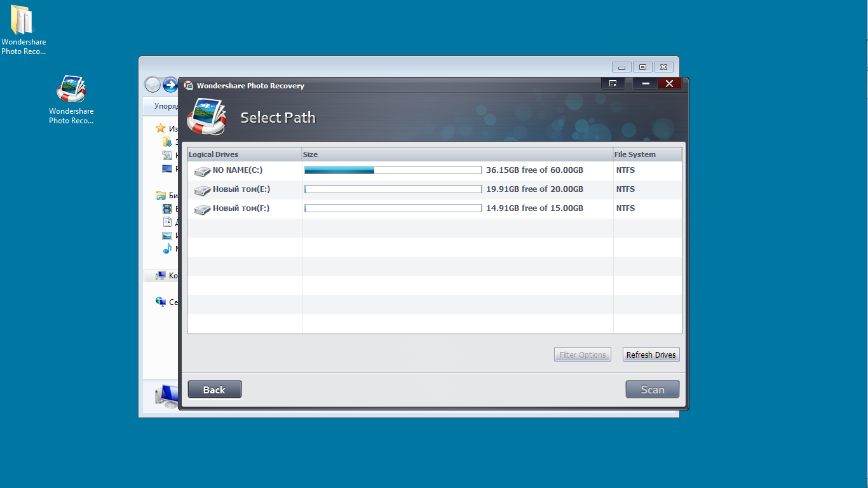868x488 pixels.
Task: Click the Computer icon in Explorer sidebar
Action: click(161, 276)
